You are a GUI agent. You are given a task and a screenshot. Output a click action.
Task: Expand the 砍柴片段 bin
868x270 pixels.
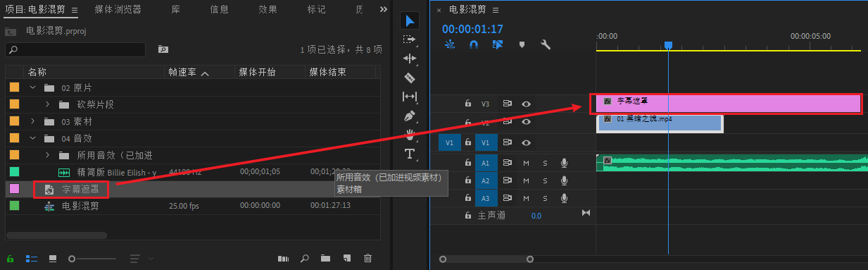(48, 104)
